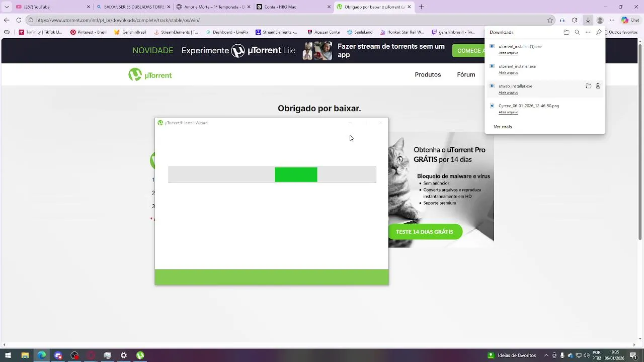Go back to previous page
The height and width of the screenshot is (362, 644).
[x=7, y=20]
